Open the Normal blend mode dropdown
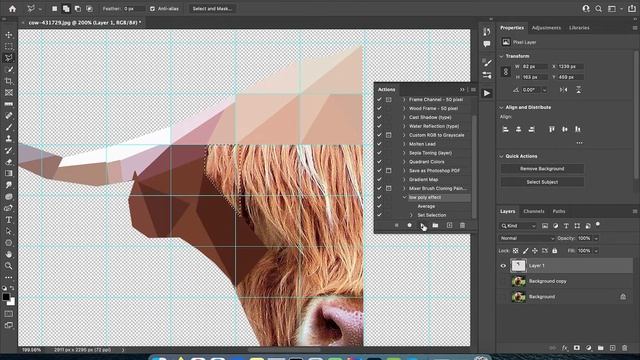640x360 pixels. click(x=527, y=238)
